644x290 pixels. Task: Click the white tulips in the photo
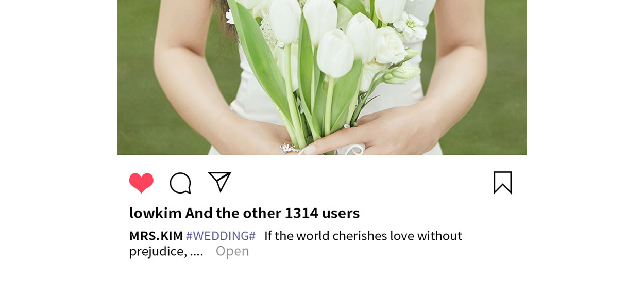pyautogui.click(x=334, y=36)
